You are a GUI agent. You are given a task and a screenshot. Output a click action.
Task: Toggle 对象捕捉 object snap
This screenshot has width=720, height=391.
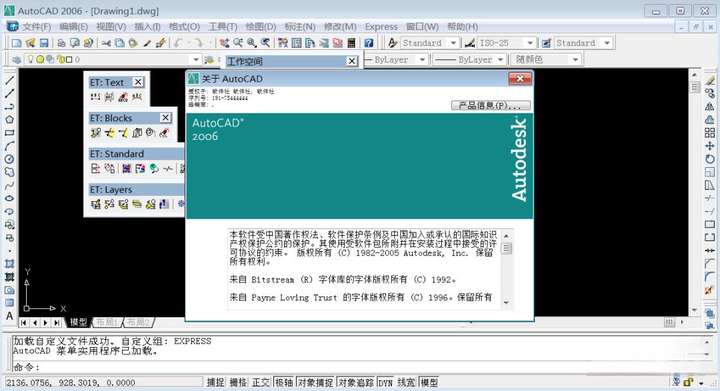[x=315, y=382]
